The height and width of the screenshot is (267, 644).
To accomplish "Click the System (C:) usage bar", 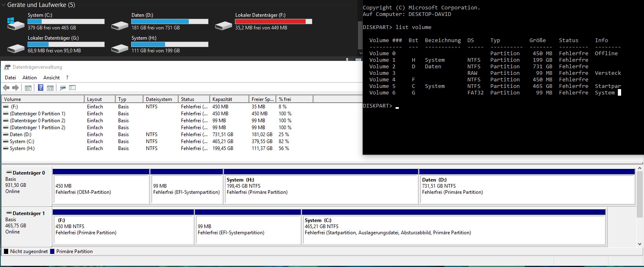I will (x=66, y=21).
